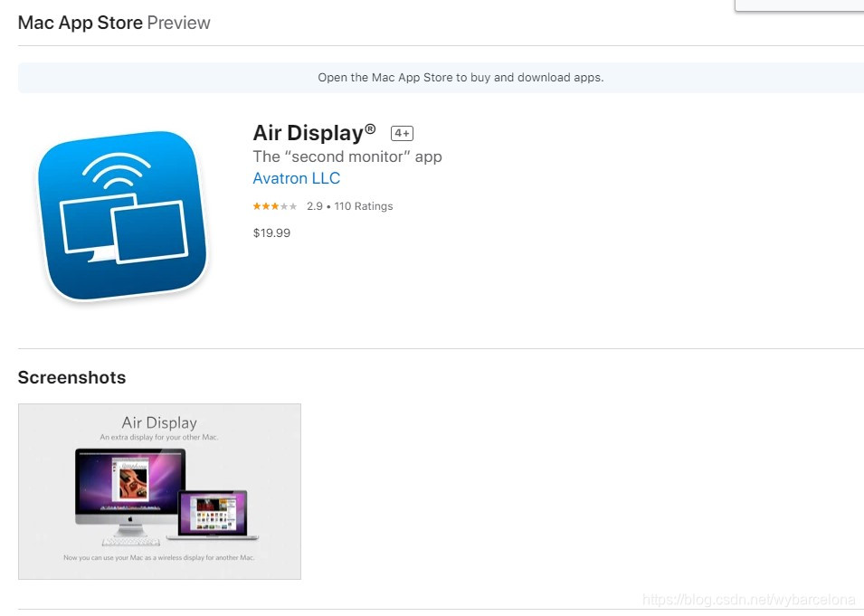Click the iMac image in screenshot

130,492
